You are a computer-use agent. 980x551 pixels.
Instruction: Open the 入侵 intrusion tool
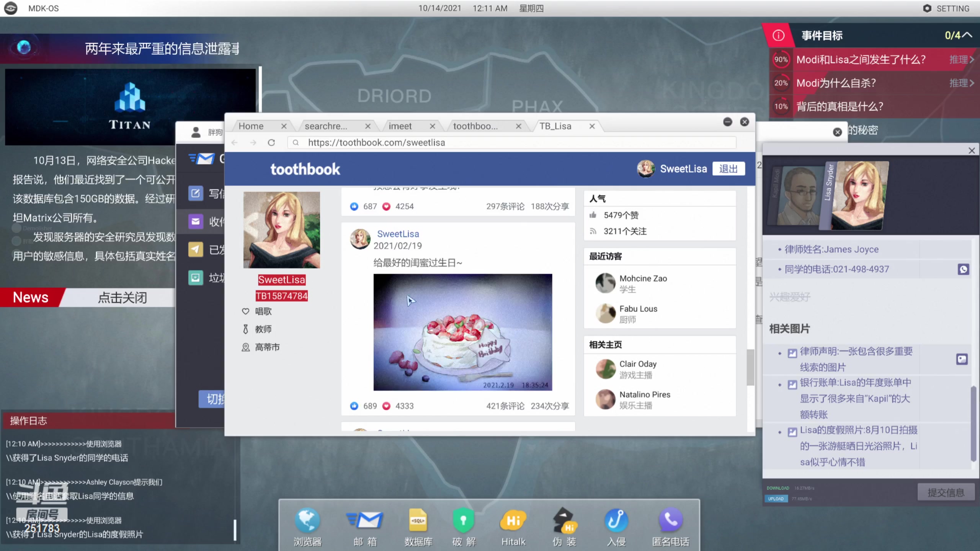coord(616,521)
